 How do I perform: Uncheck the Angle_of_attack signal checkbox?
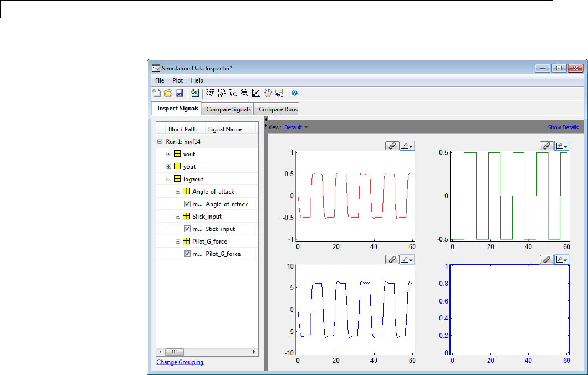[187, 204]
